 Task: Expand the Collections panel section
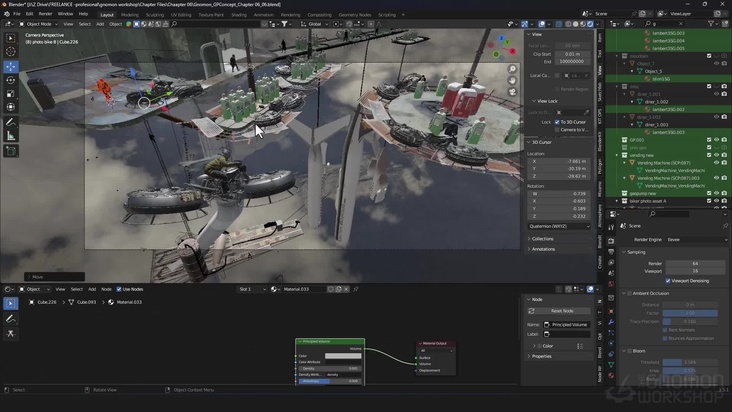(543, 239)
